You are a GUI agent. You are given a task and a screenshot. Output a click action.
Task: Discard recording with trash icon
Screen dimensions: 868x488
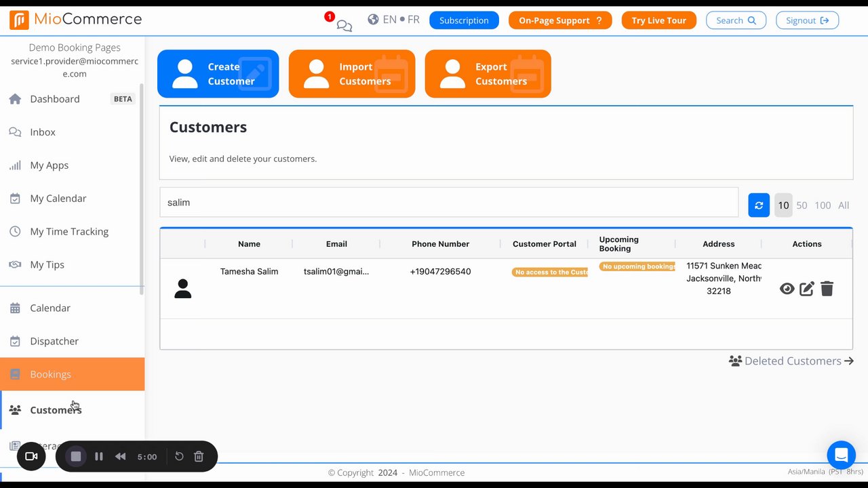(x=199, y=456)
